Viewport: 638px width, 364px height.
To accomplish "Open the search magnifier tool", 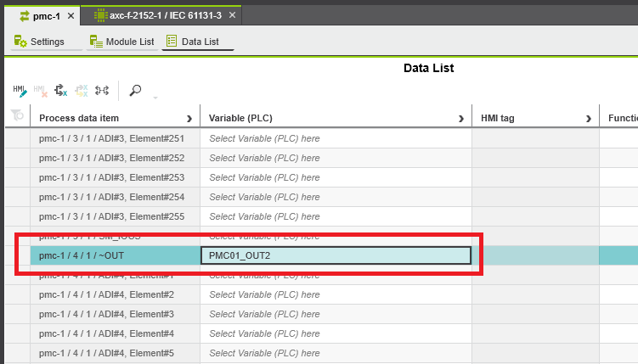I will pos(135,90).
